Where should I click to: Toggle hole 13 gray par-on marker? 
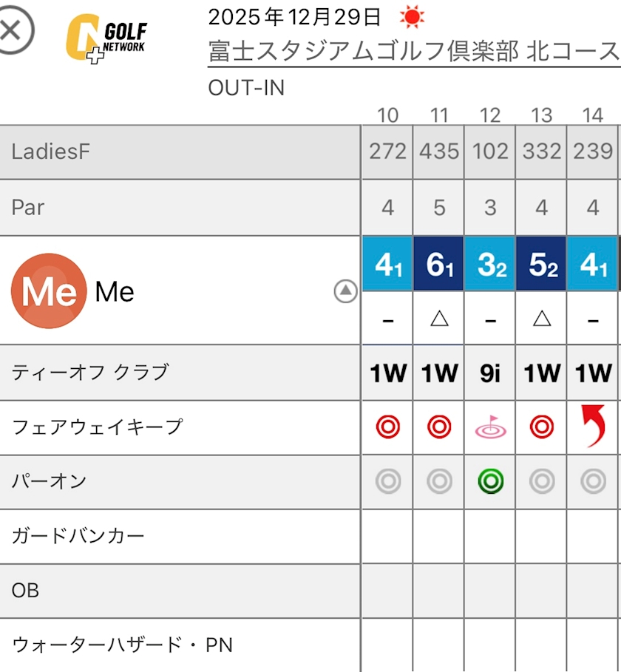tap(542, 482)
